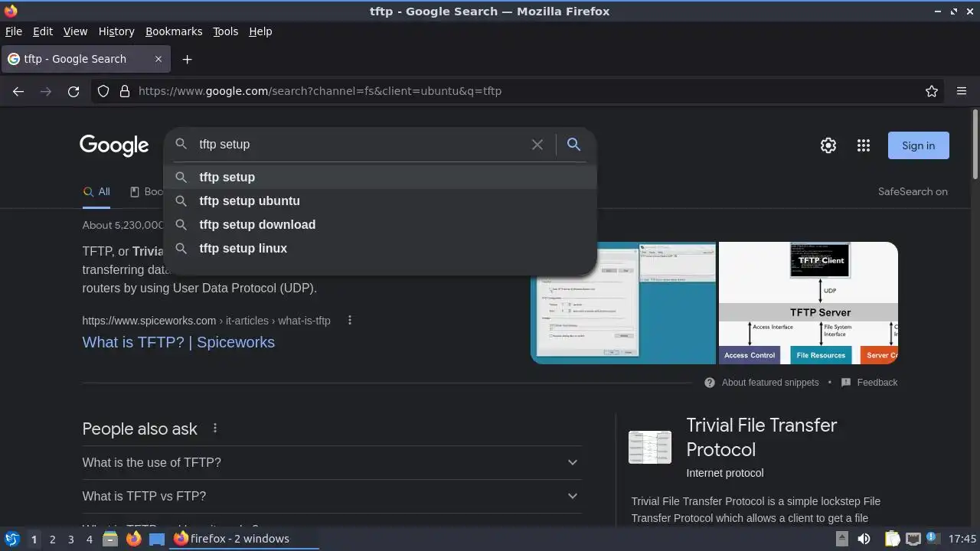Open the Google logo homepage
Viewport: 980px width, 551px height.
[x=114, y=145]
